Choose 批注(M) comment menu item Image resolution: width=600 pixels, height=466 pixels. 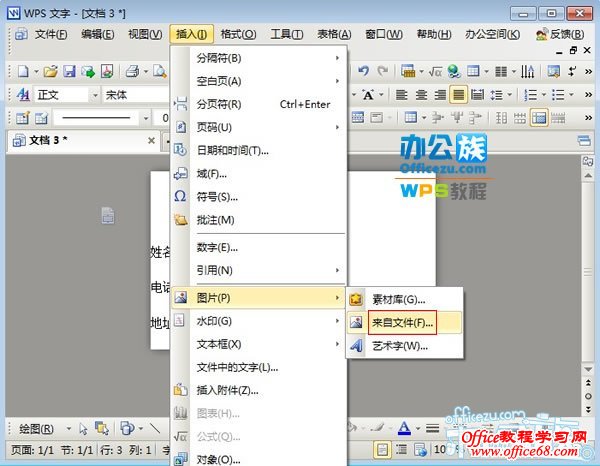click(259, 220)
